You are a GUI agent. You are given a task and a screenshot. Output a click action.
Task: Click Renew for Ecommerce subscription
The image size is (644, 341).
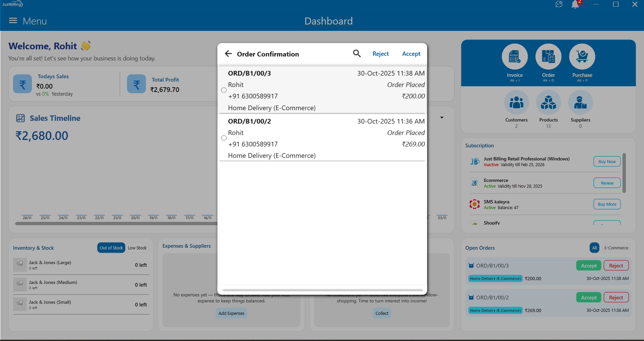click(x=607, y=183)
